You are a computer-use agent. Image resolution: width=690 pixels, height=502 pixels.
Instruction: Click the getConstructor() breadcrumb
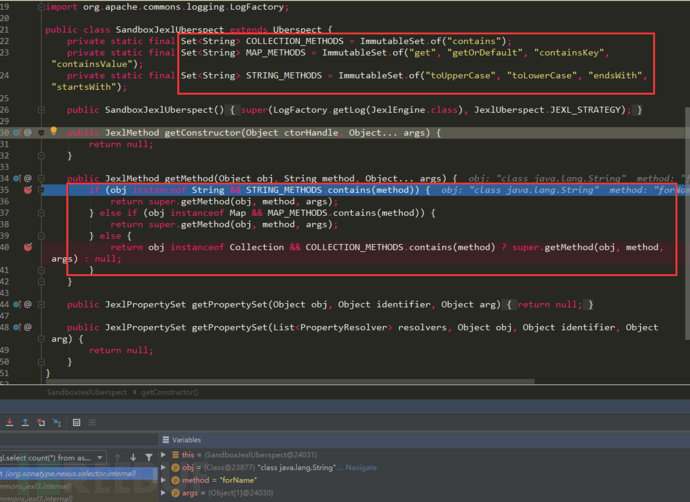[x=169, y=392]
